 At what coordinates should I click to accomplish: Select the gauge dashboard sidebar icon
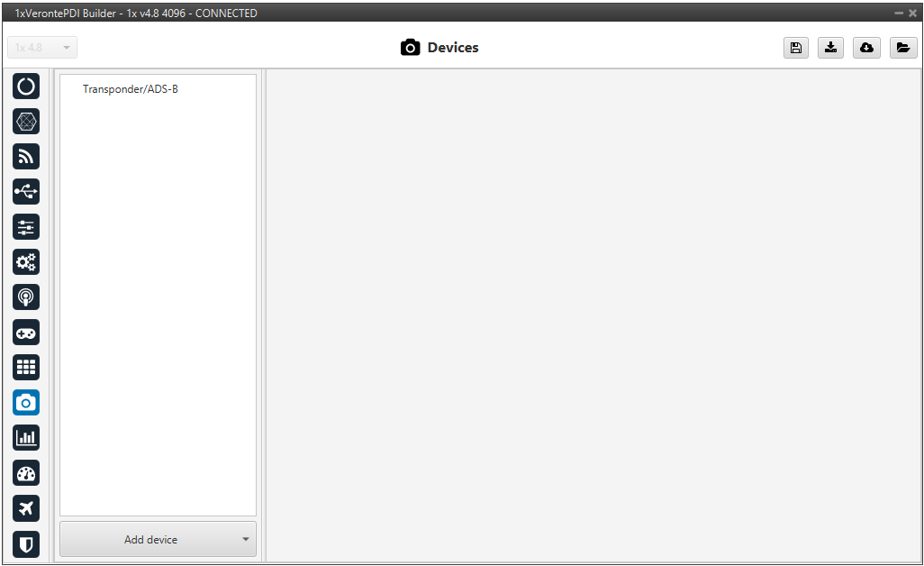[x=26, y=473]
